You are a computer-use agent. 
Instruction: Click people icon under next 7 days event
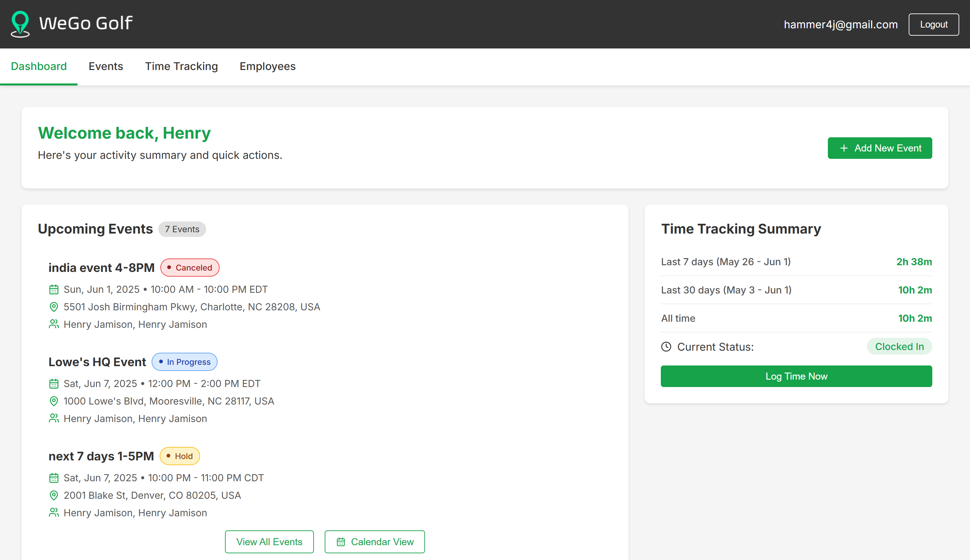(54, 513)
